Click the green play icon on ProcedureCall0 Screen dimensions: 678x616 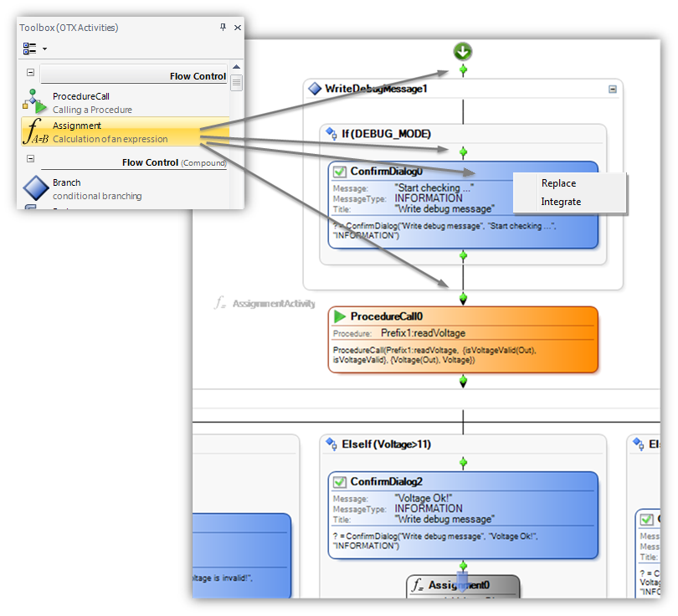pos(340,316)
